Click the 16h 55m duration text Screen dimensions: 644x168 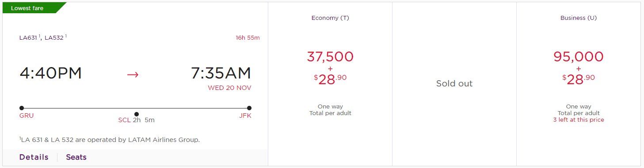(x=248, y=38)
